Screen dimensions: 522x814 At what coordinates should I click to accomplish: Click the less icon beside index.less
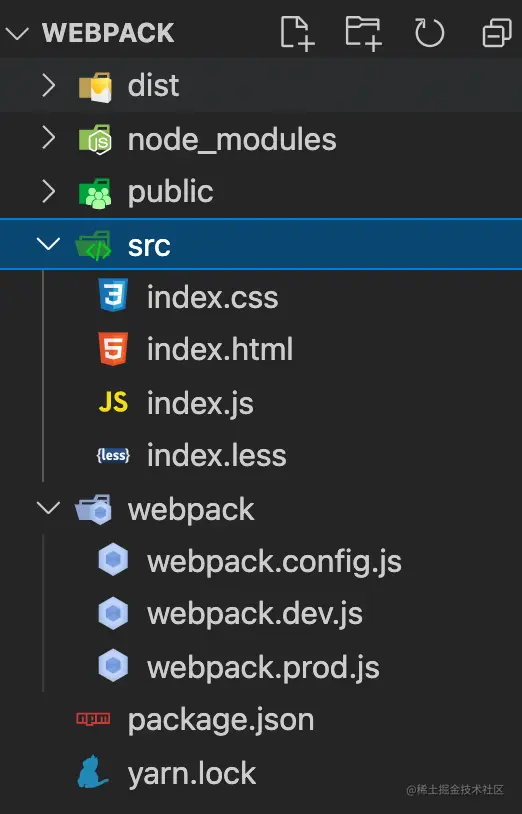pyautogui.click(x=113, y=455)
